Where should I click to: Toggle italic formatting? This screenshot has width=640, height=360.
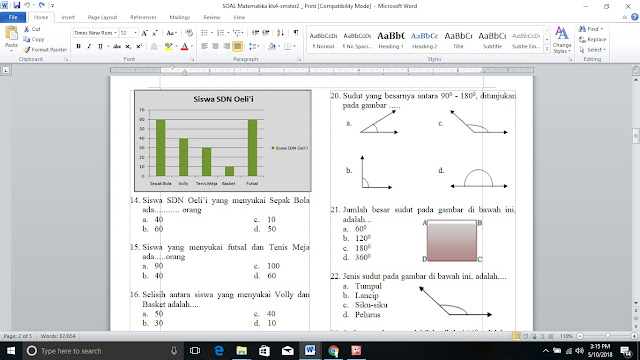[x=89, y=47]
